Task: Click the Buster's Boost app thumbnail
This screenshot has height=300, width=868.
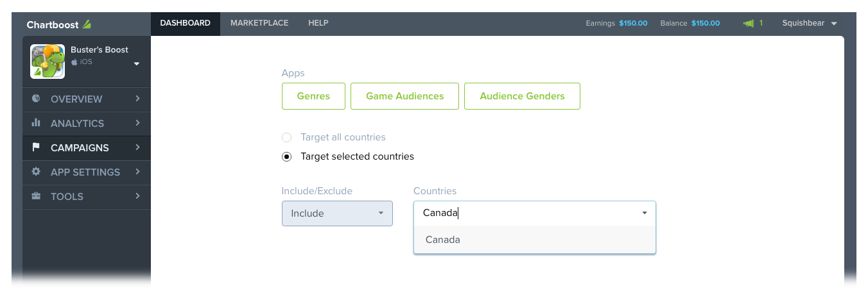Action: 48,62
